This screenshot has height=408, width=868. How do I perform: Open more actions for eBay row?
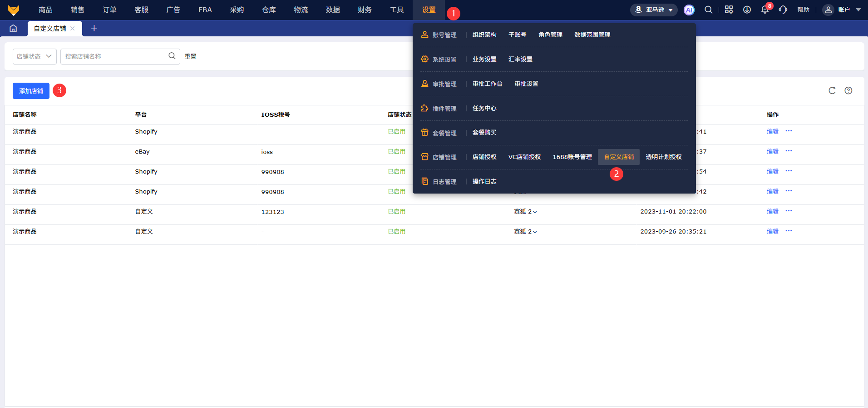coord(789,151)
